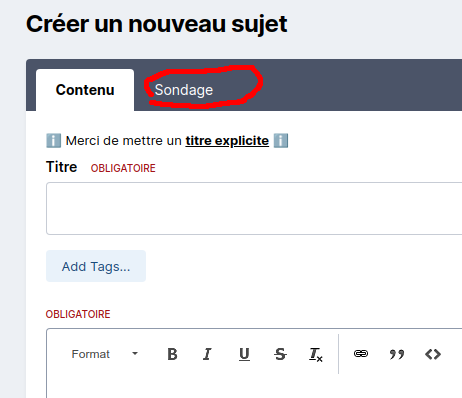Click the Format dropdown arrow
462x398 pixels.
point(135,354)
